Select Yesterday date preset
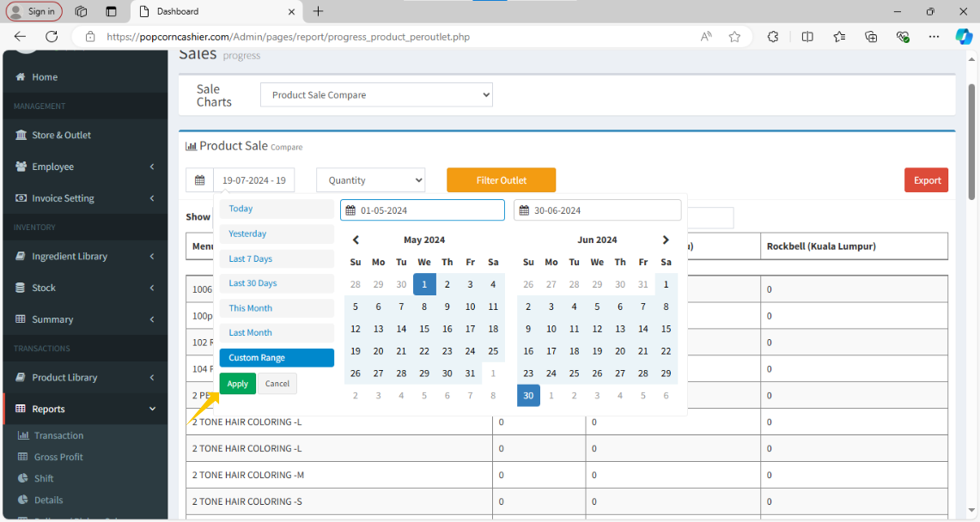 point(277,234)
